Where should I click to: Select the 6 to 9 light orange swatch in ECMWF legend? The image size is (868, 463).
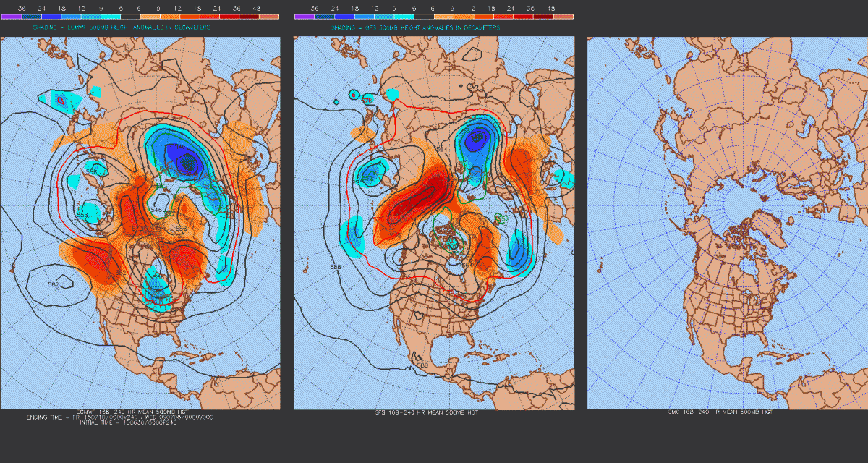pyautogui.click(x=150, y=17)
